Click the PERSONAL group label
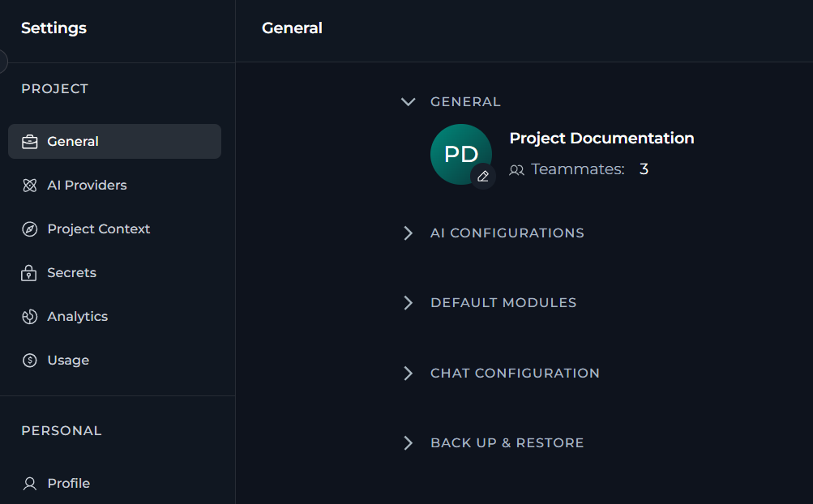 pos(62,431)
